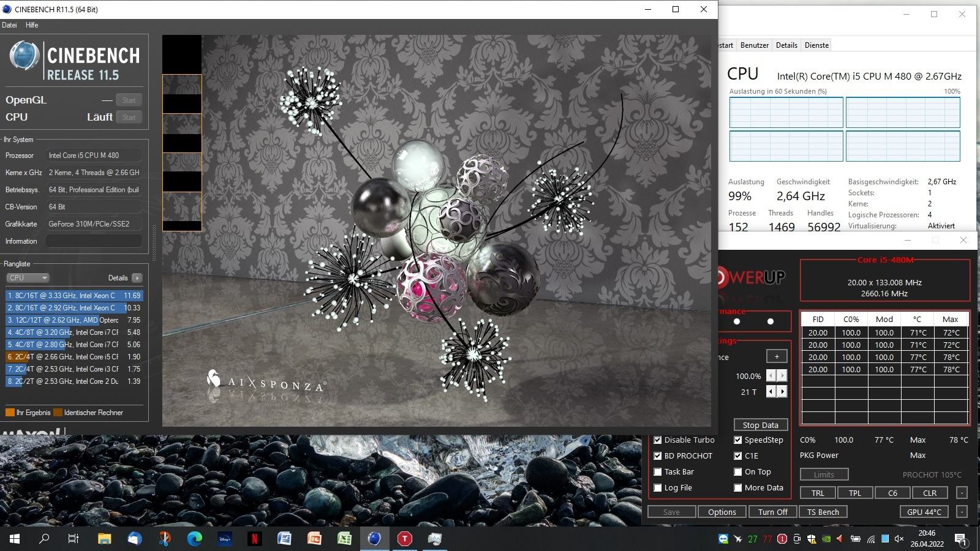This screenshot has height=551, width=980.
Task: Click minus button next to GPU 44°C
Action: [962, 512]
